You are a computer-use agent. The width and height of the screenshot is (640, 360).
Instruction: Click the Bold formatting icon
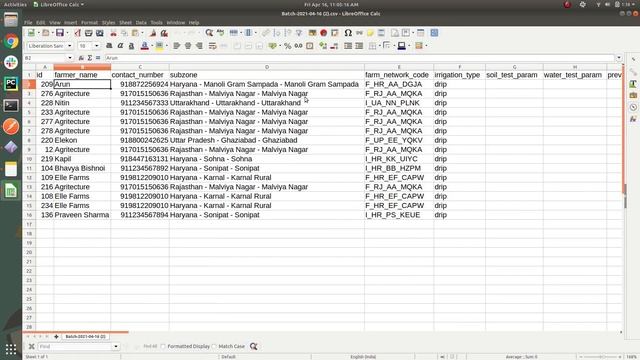[x=109, y=46]
